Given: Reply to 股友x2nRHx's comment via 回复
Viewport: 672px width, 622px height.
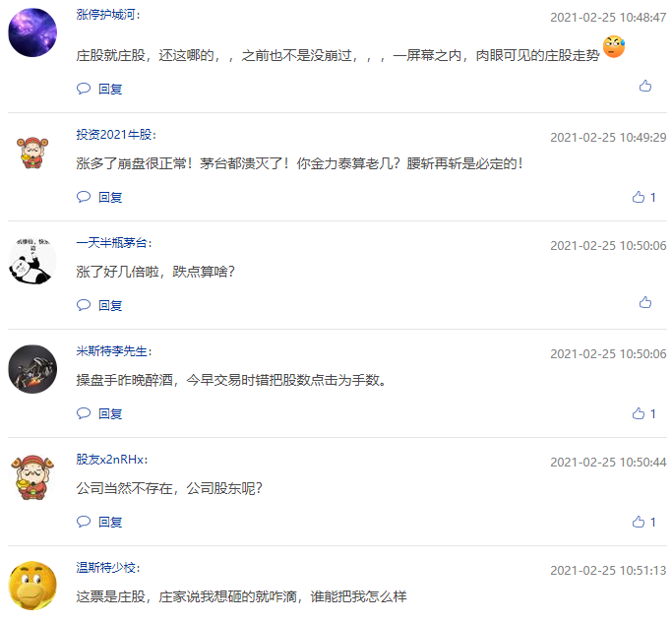Looking at the screenshot, I should (110, 522).
